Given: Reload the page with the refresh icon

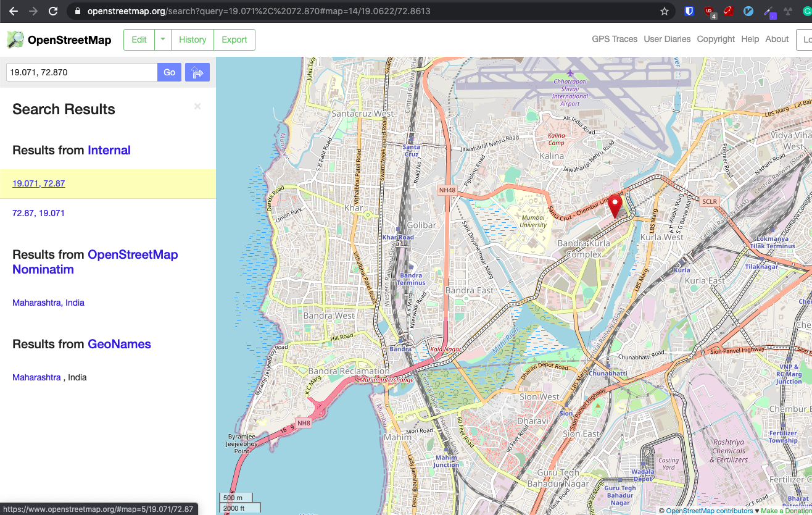Looking at the screenshot, I should (54, 10).
